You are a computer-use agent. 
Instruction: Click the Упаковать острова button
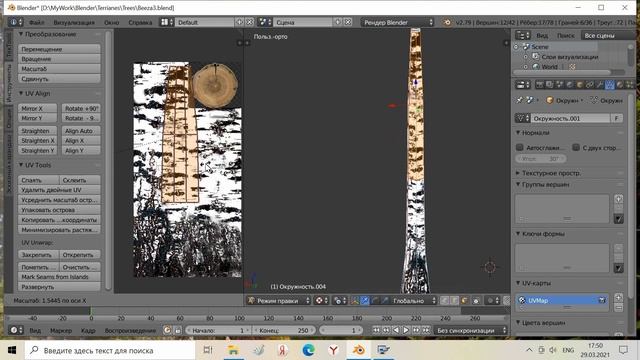[x=59, y=210]
